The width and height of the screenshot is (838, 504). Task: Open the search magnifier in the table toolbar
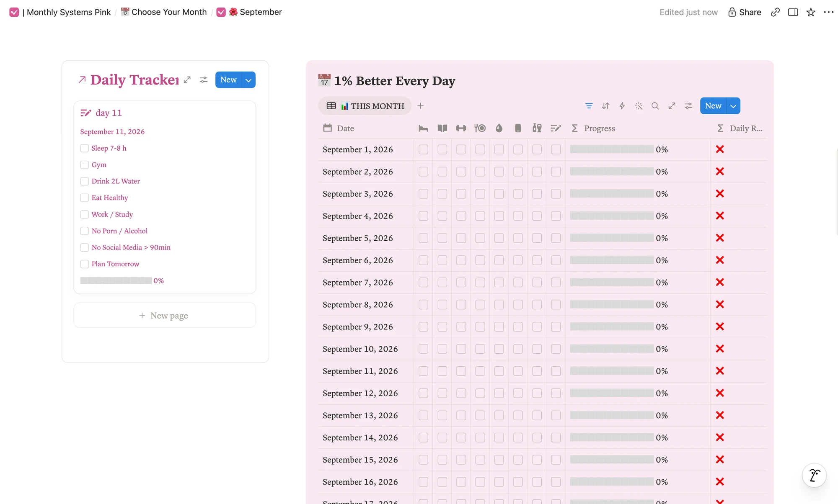(655, 106)
